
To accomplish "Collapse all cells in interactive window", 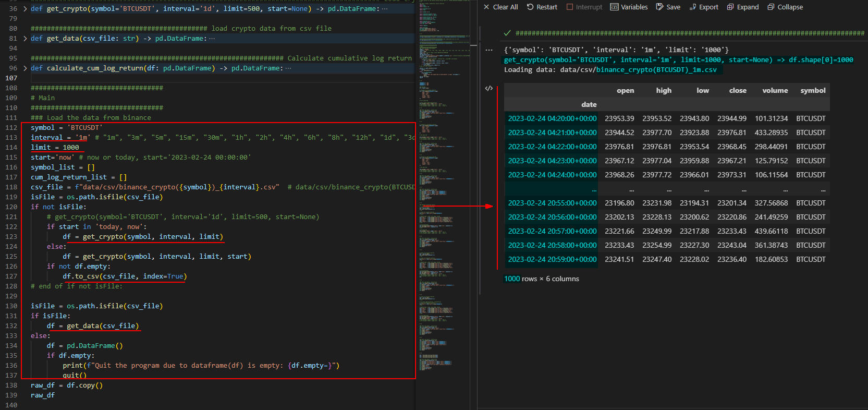I will (x=785, y=7).
